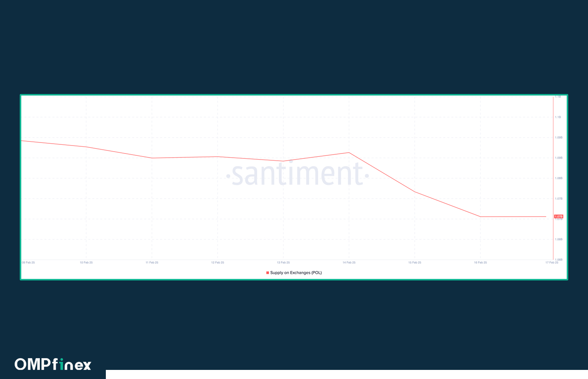
Task: Click the 1.08B y-axis label
Action: 558,178
